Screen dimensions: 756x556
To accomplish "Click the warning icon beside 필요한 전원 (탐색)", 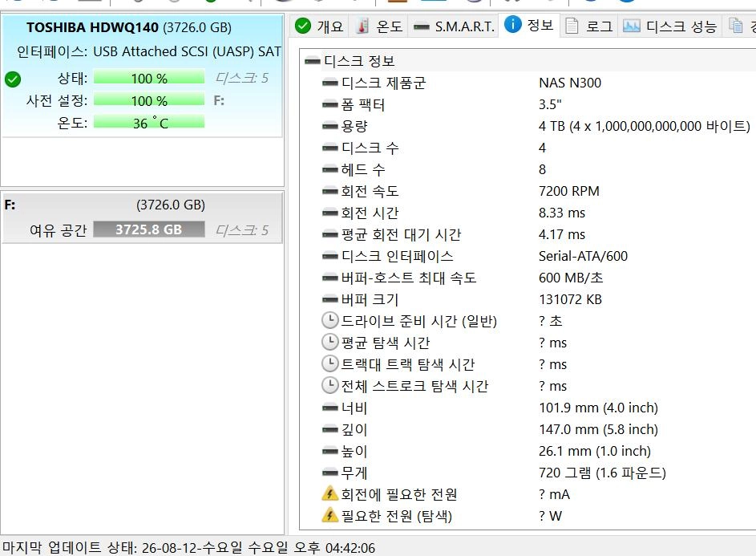I will tap(329, 515).
